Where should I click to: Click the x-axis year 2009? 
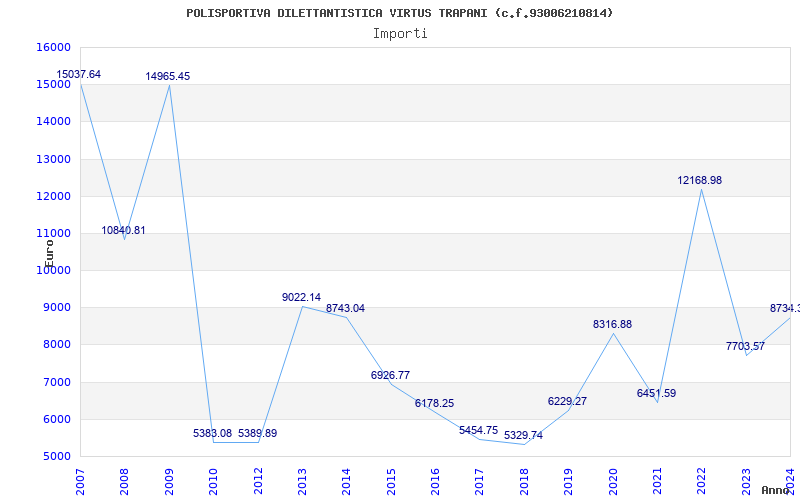pos(169,482)
